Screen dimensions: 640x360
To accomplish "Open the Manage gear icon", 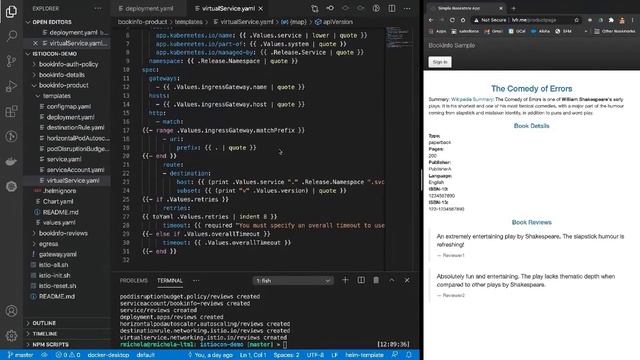I will (11, 336).
